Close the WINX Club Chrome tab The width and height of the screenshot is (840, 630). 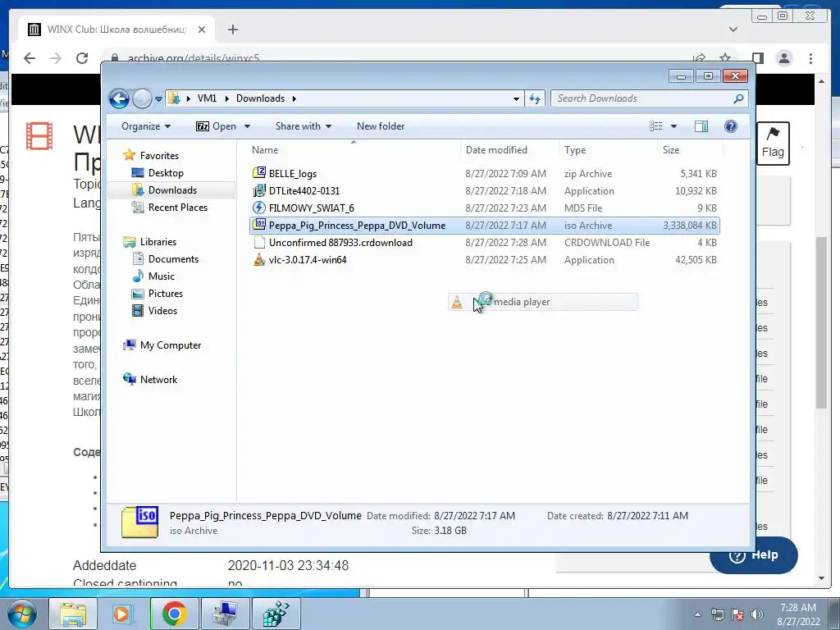[x=202, y=30]
